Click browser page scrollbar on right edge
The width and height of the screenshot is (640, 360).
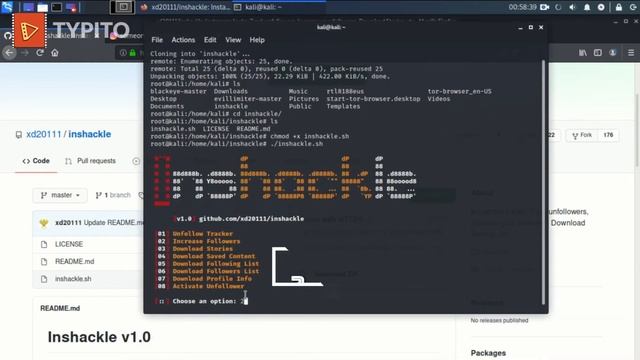click(638, 131)
